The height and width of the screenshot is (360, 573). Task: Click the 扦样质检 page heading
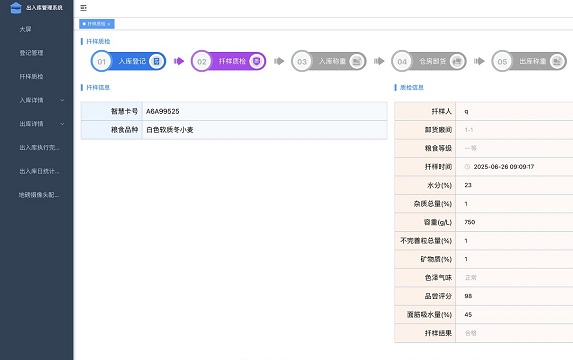pos(98,41)
